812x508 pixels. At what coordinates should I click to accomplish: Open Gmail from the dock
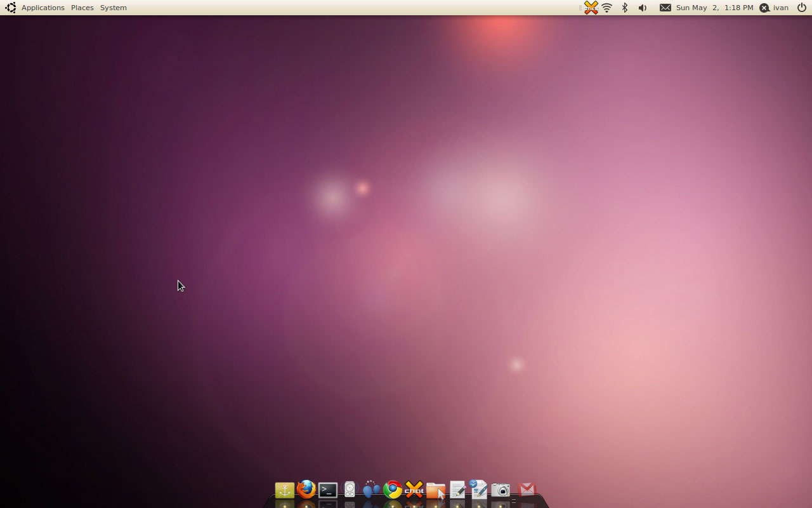coord(527,490)
